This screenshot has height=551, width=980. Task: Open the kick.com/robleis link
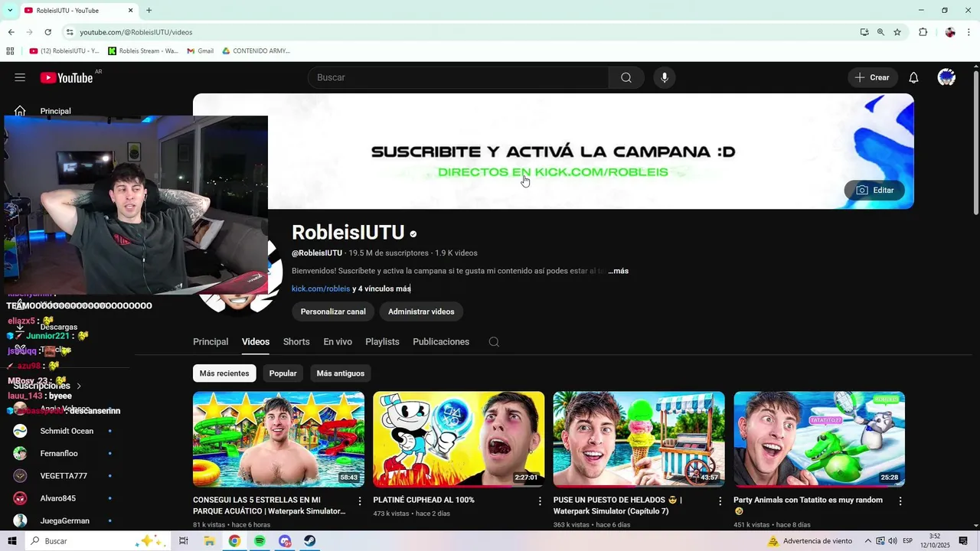coord(321,289)
